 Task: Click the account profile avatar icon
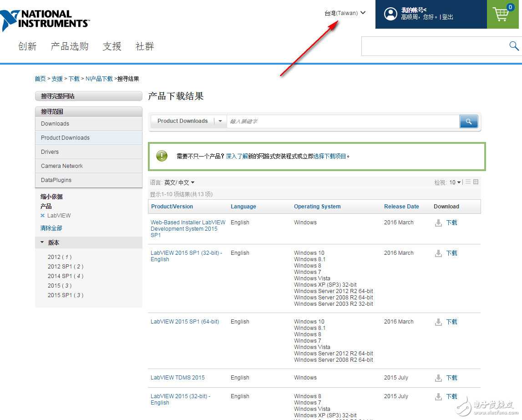pos(390,14)
